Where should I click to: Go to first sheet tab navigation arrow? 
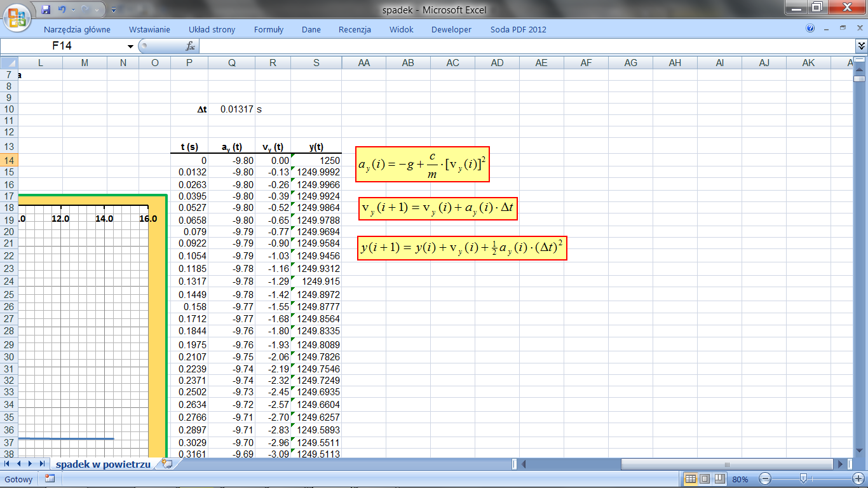(x=7, y=464)
